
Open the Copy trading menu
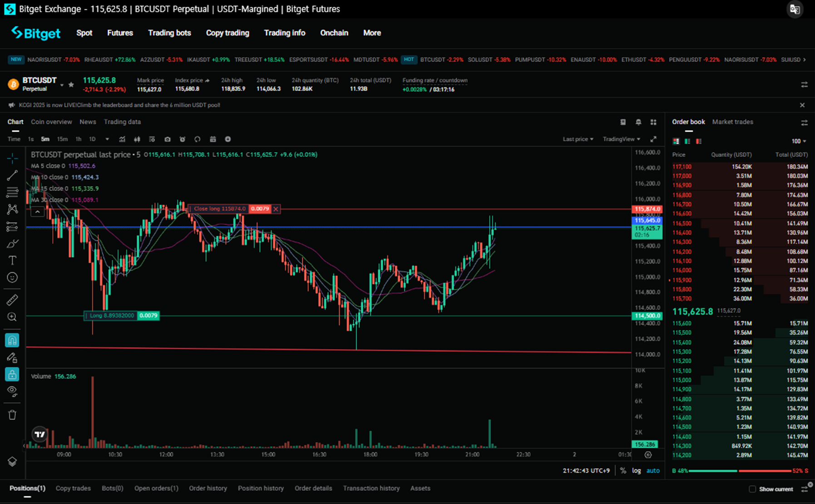[x=227, y=33]
